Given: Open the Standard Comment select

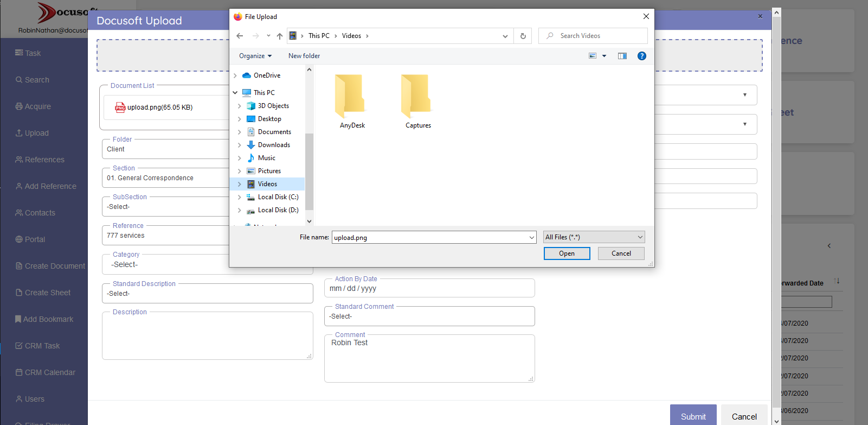Looking at the screenshot, I should pos(429,316).
